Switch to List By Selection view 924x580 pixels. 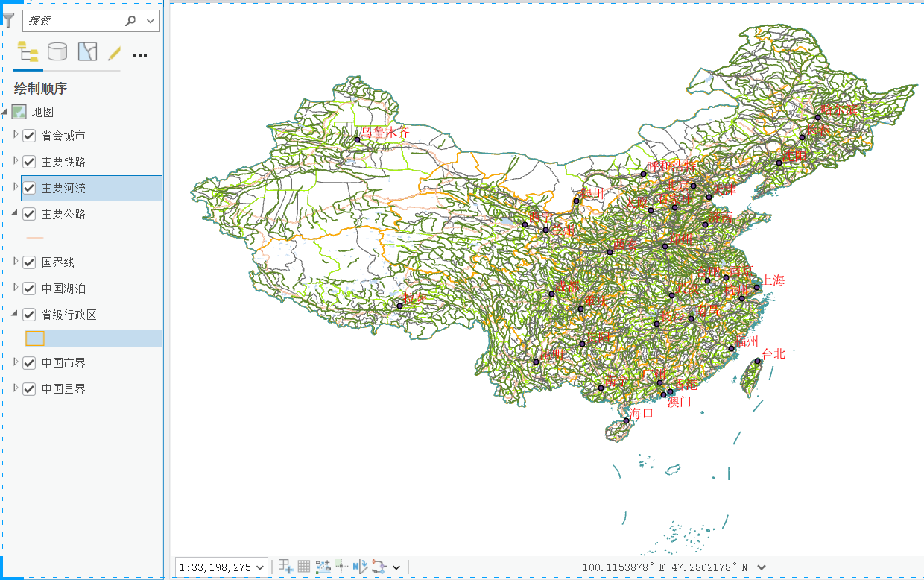pos(87,51)
